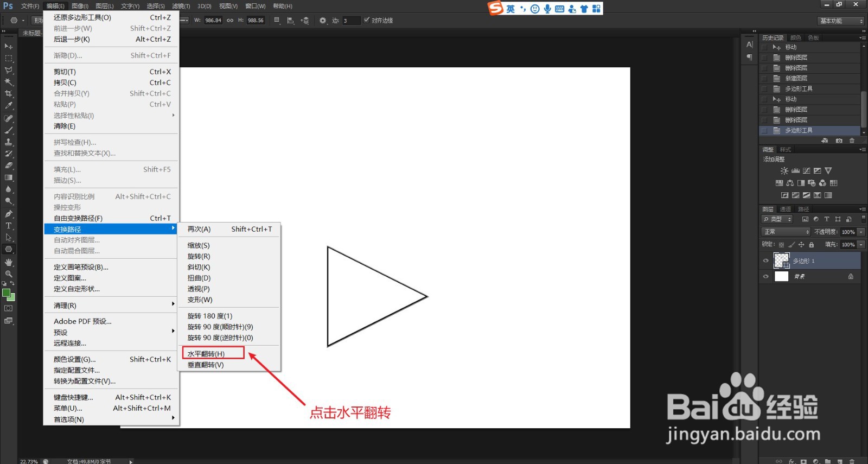Select the Horizontal Type tool
868x464 pixels.
[x=9, y=226]
